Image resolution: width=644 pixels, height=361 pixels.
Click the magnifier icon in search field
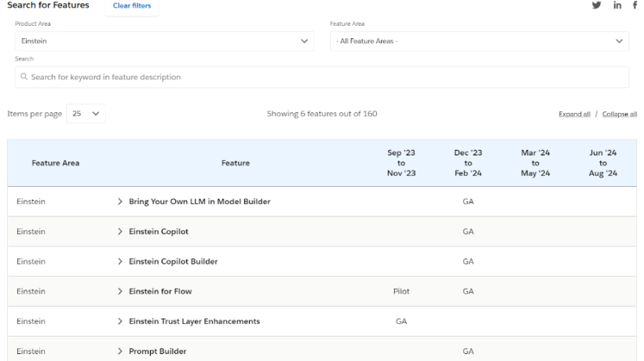click(24, 77)
